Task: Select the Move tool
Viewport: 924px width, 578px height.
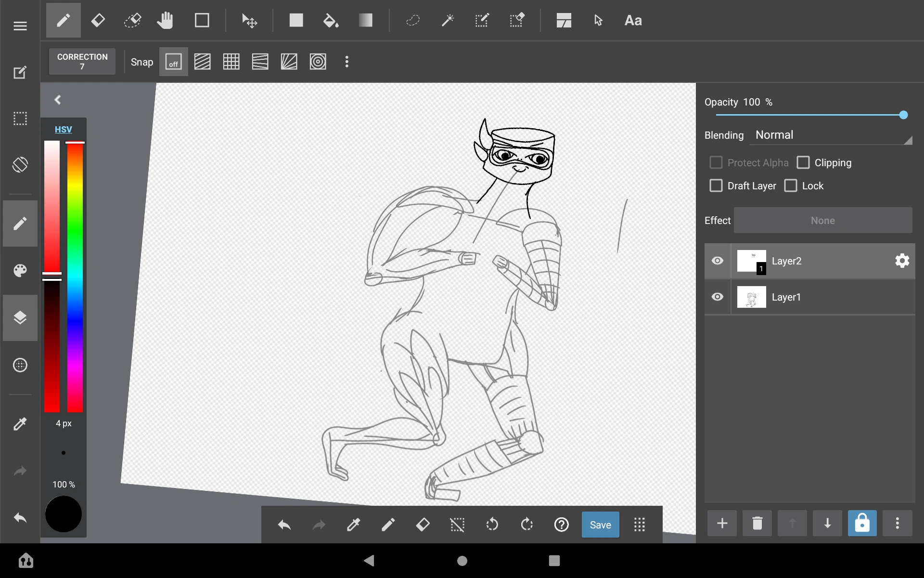Action: point(249,21)
